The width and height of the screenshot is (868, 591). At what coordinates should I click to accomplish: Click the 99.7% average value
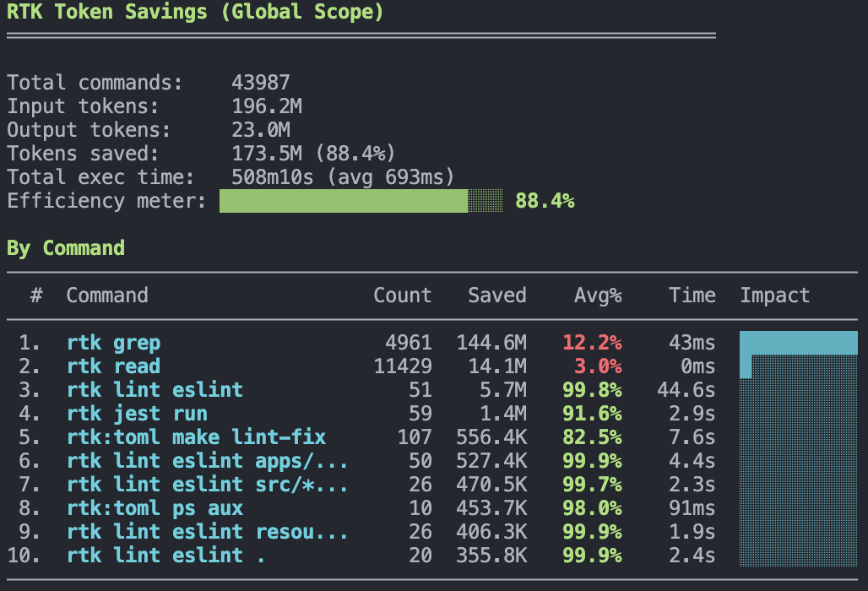point(593,485)
